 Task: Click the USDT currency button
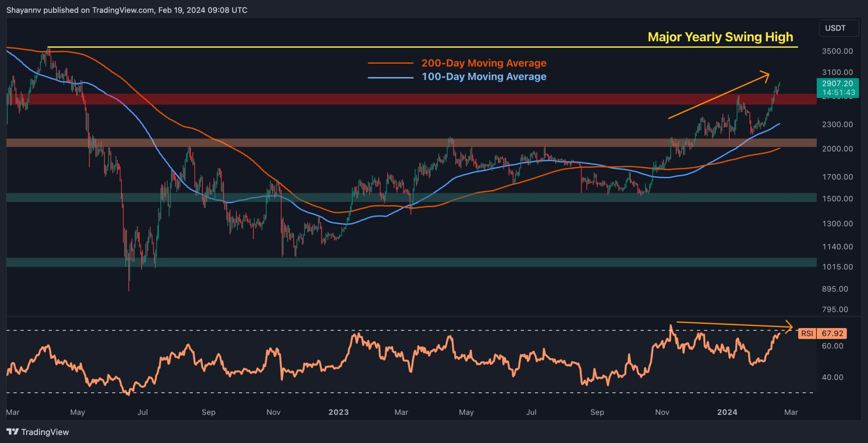839,28
